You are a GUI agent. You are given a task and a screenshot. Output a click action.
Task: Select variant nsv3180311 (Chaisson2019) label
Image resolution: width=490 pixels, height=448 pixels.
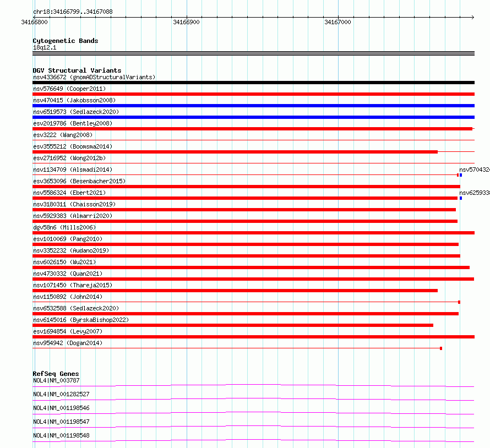click(74, 204)
